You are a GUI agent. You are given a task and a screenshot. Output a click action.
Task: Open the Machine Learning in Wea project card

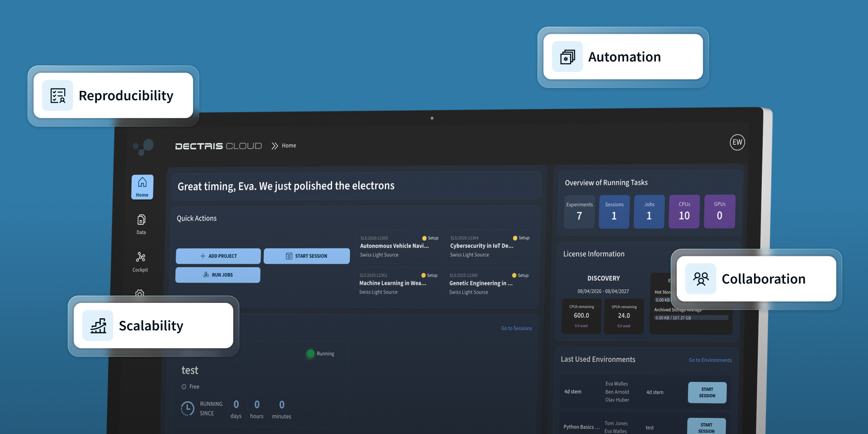pos(397,284)
